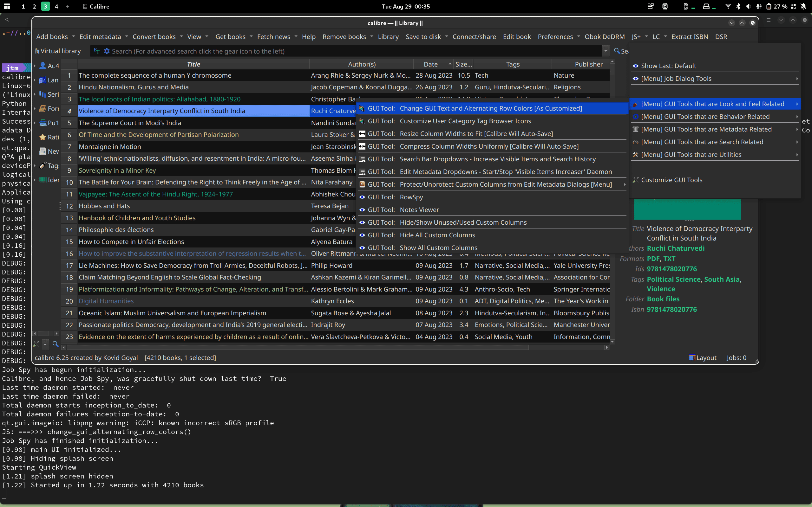Click the Languages icon in tag browser

pyautogui.click(x=43, y=80)
